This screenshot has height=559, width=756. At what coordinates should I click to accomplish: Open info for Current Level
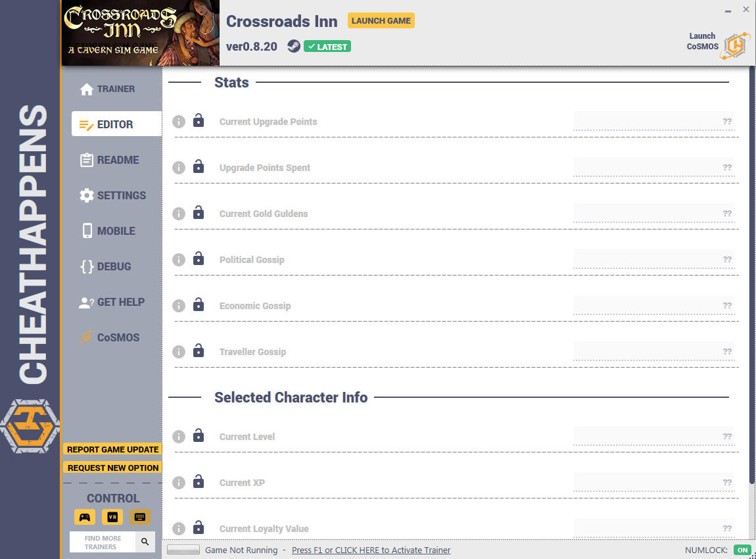[179, 437]
